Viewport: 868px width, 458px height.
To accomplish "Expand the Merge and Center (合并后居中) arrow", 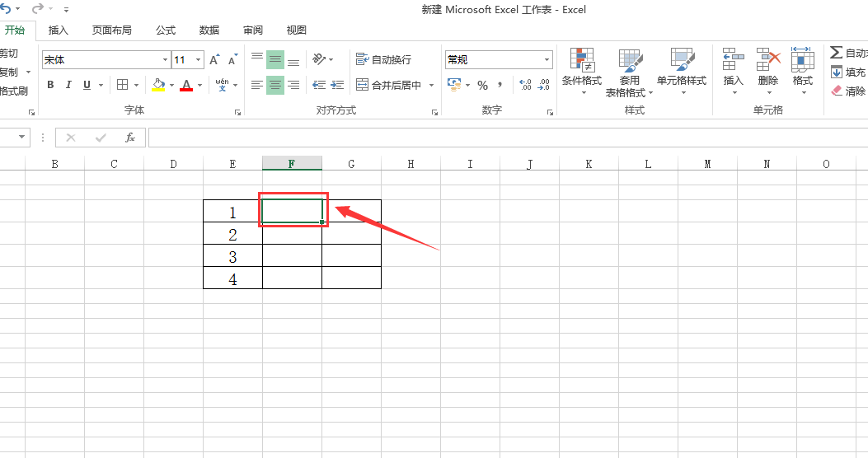I will pos(431,85).
